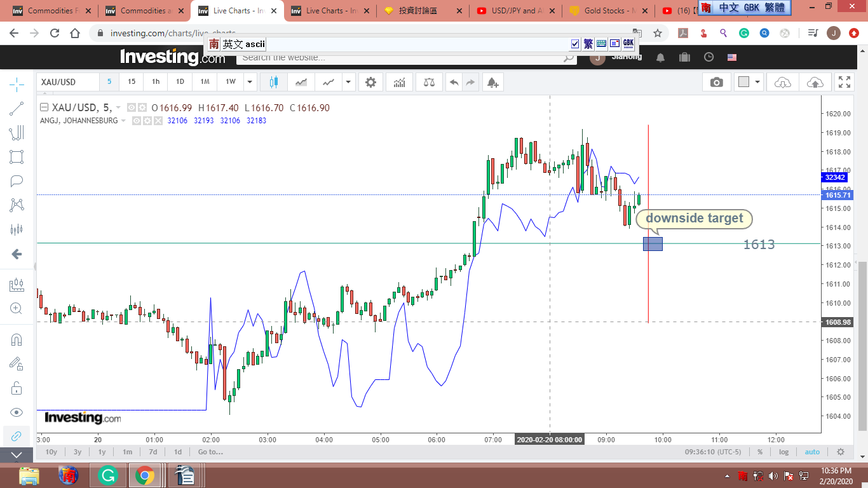Toggle percent scale at bottom right
Image resolution: width=868 pixels, height=488 pixels.
click(x=760, y=452)
